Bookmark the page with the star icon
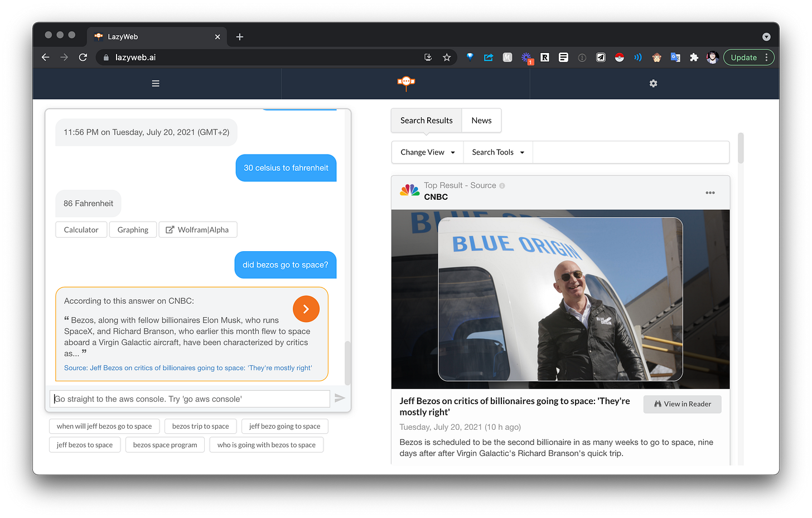Image resolution: width=812 pixels, height=518 pixels. pos(447,57)
